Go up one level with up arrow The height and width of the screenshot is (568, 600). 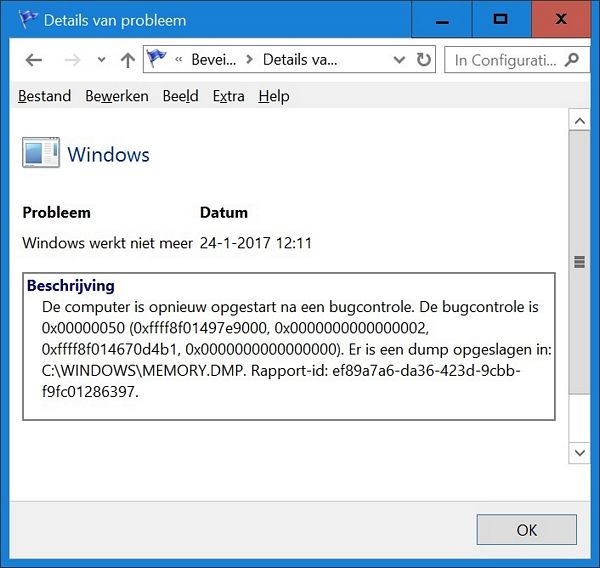(127, 60)
